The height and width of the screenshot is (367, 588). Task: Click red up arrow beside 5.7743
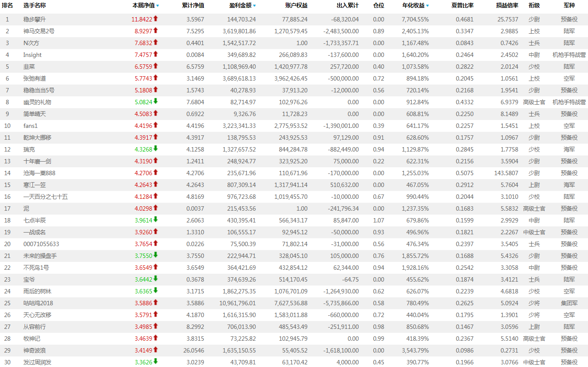click(x=156, y=78)
